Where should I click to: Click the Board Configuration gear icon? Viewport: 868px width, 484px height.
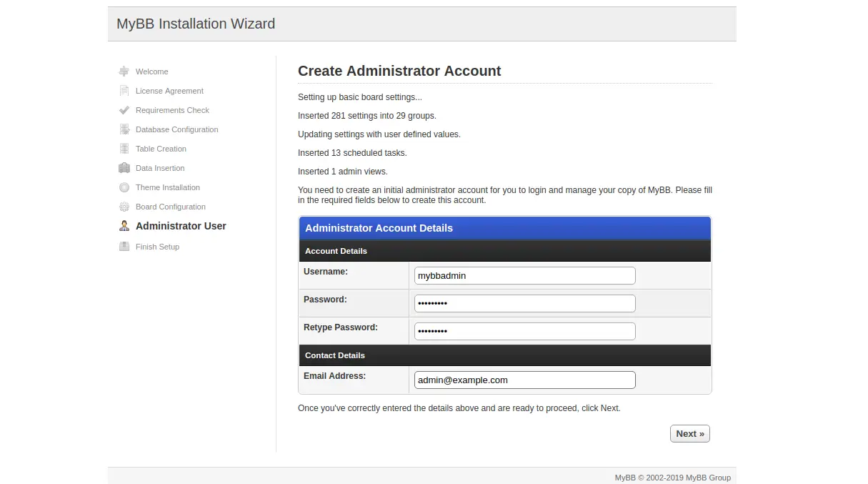tap(124, 207)
